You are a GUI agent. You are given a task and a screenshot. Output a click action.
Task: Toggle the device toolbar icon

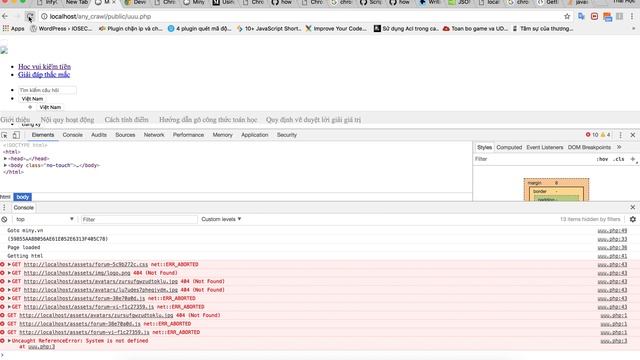(x=16, y=135)
